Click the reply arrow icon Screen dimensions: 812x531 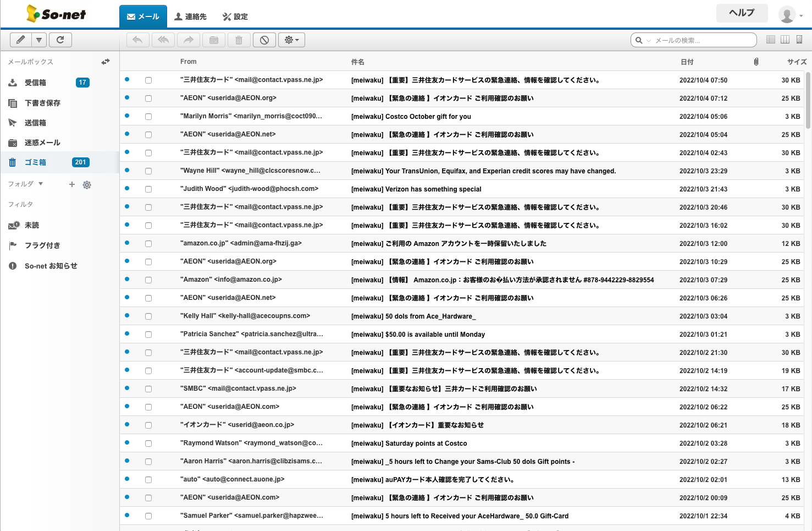[x=138, y=40]
